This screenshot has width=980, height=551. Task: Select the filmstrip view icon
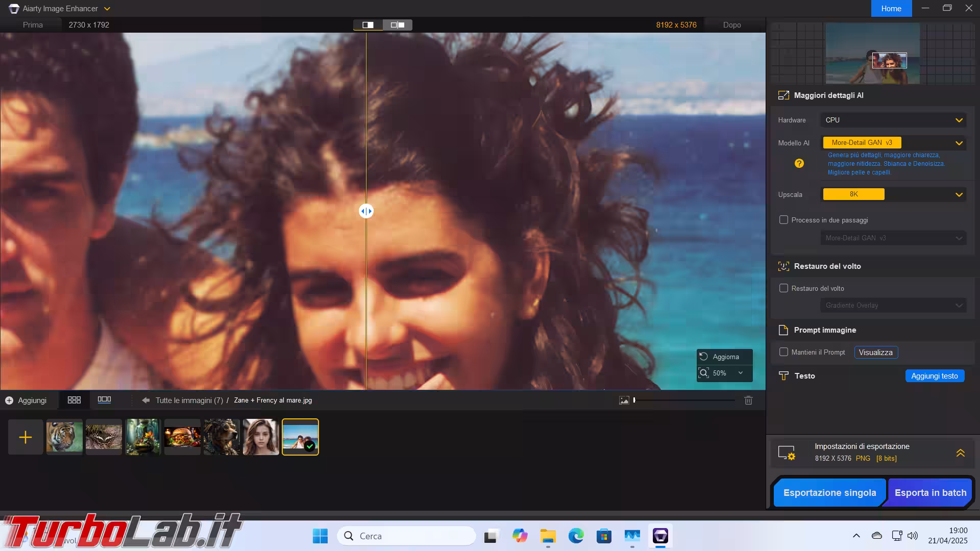[x=104, y=400]
